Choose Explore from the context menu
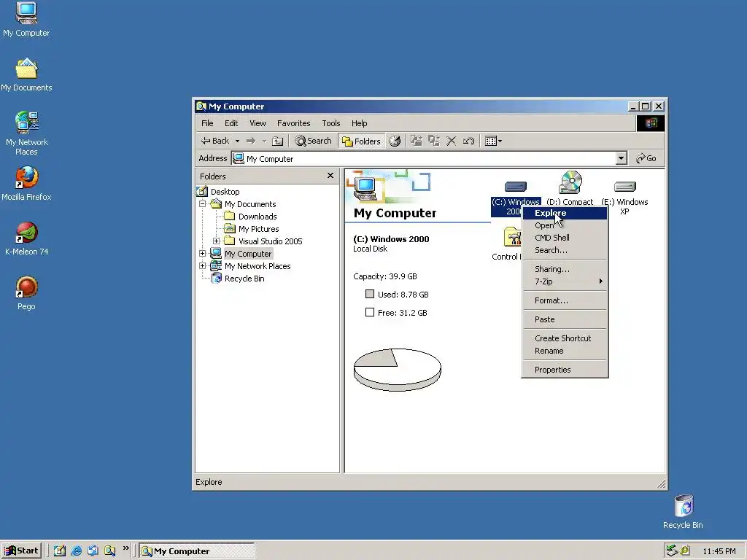This screenshot has height=560, width=747. [x=565, y=213]
